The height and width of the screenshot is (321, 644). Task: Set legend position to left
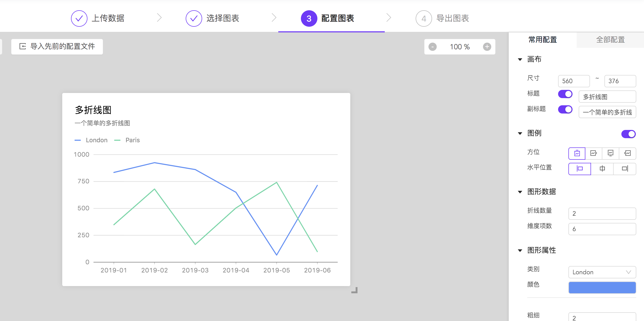coord(628,153)
